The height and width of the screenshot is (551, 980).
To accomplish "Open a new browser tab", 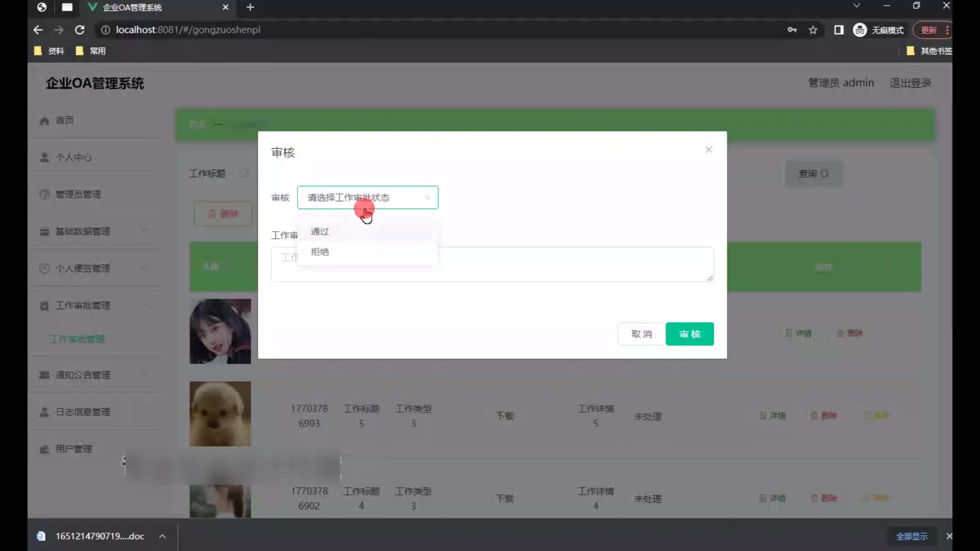I will coord(250,7).
